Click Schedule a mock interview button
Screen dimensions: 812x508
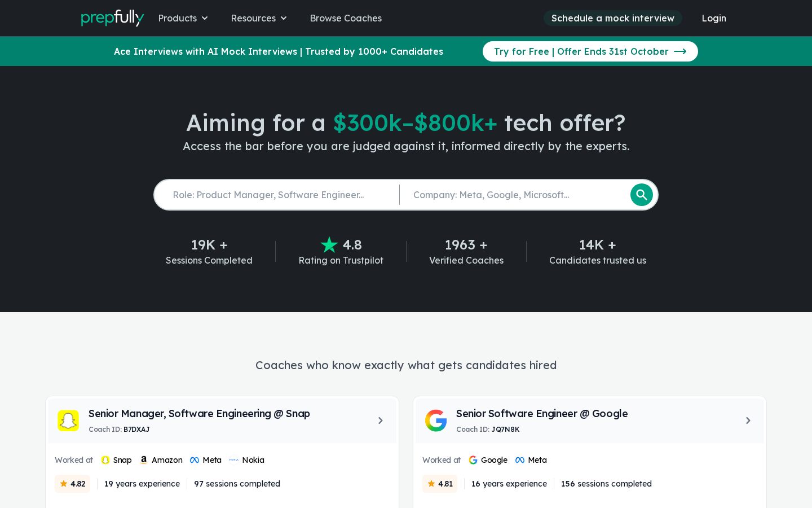(613, 18)
